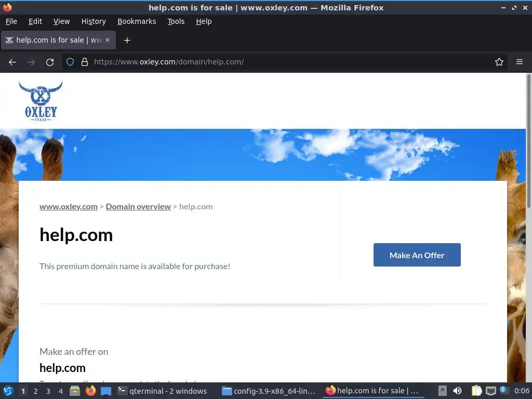Open the LXQt application menu
The width and height of the screenshot is (532, 399).
(x=8, y=391)
